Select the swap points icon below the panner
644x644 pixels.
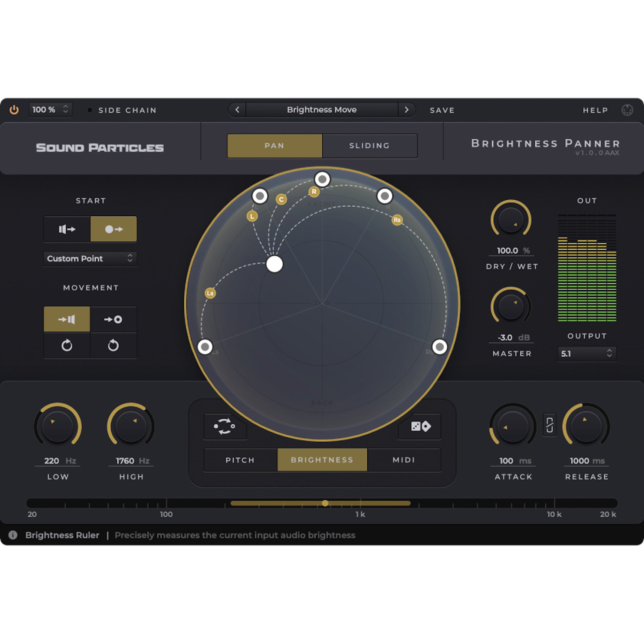point(225,427)
